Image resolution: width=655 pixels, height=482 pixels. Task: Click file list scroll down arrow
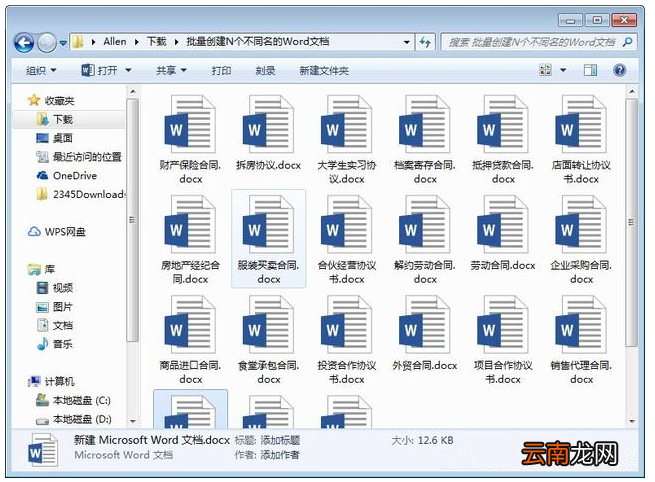[x=631, y=421]
